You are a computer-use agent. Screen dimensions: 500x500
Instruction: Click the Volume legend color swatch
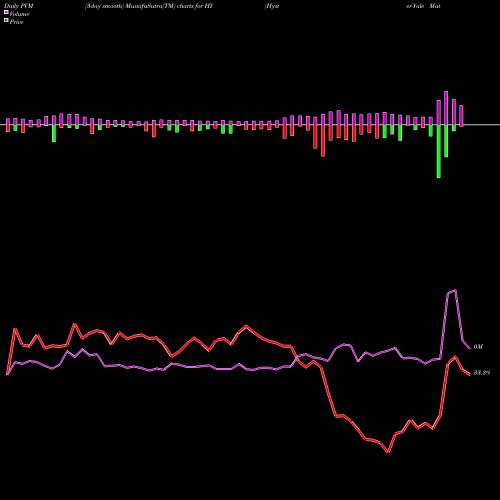[x=6, y=12]
